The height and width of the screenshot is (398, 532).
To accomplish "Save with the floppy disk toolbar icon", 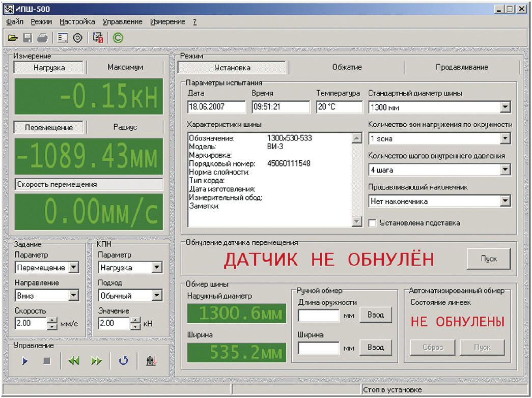I will [x=27, y=38].
